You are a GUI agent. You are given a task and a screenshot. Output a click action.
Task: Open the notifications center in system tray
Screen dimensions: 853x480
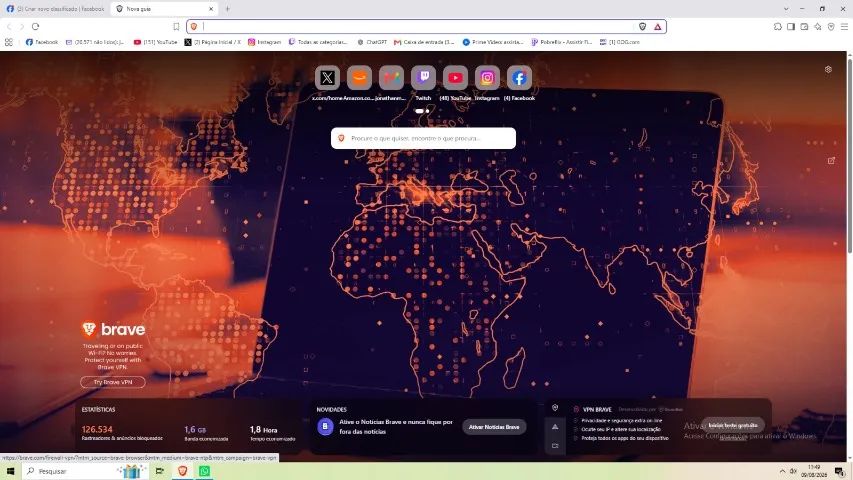click(x=839, y=471)
